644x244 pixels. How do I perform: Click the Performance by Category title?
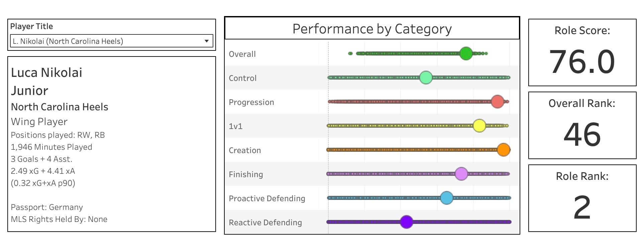(372, 29)
